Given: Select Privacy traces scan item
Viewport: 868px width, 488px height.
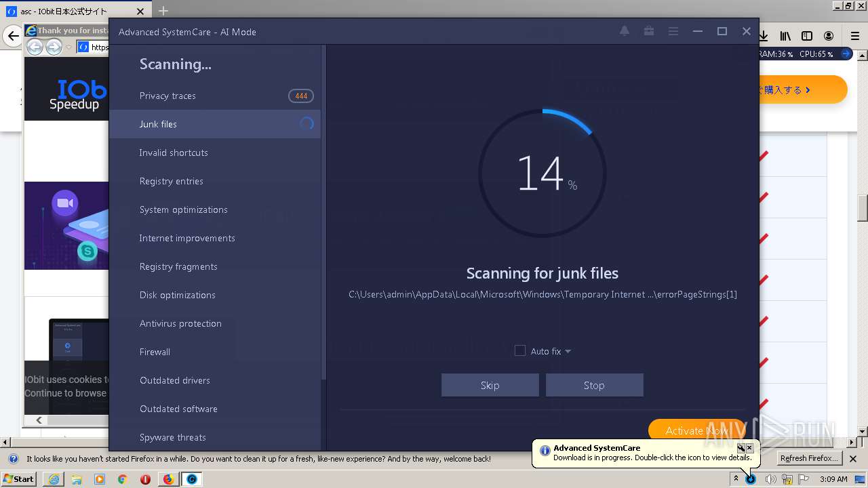Looking at the screenshot, I should [215, 96].
